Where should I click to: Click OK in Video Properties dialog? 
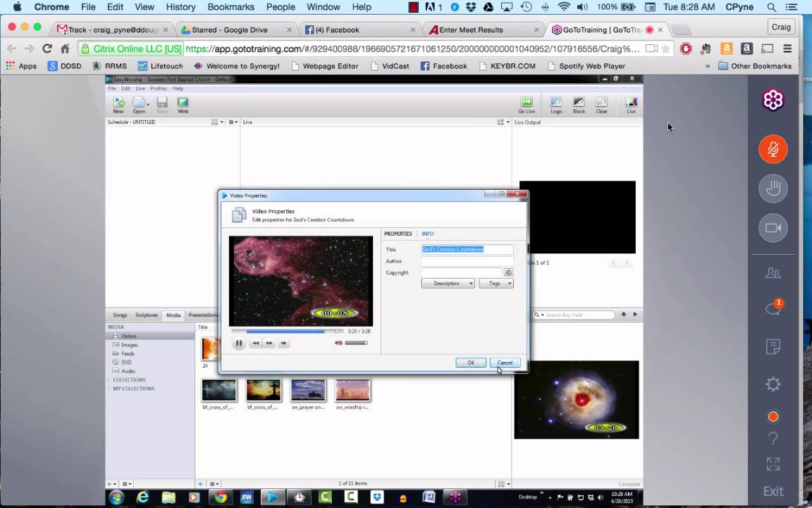coord(471,363)
